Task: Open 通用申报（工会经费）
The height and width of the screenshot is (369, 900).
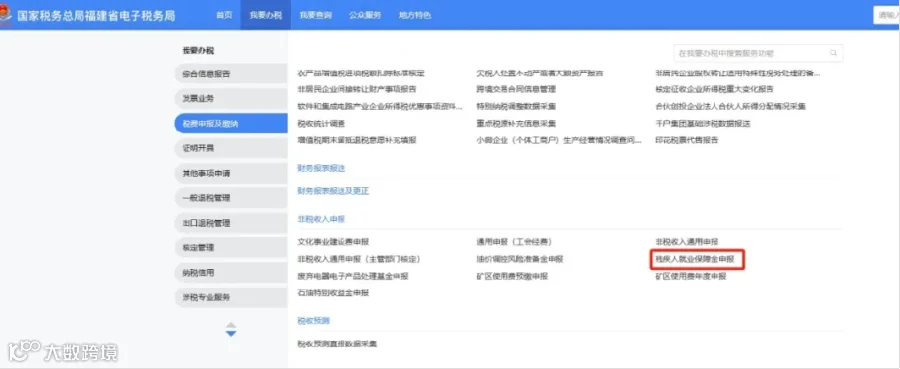Action: pyautogui.click(x=514, y=242)
